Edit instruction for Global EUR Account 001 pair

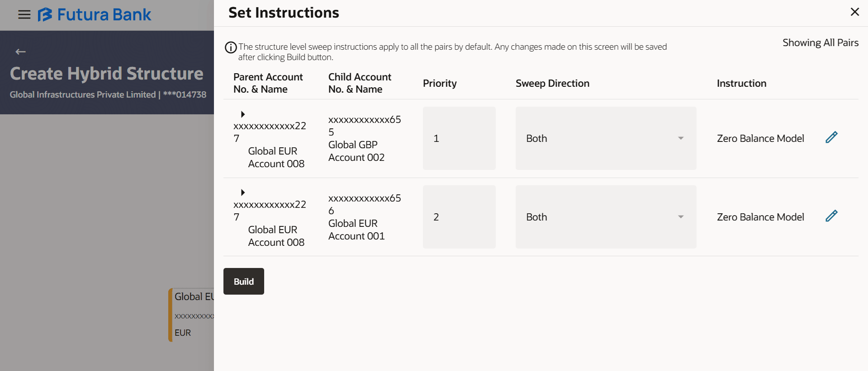coord(831,216)
